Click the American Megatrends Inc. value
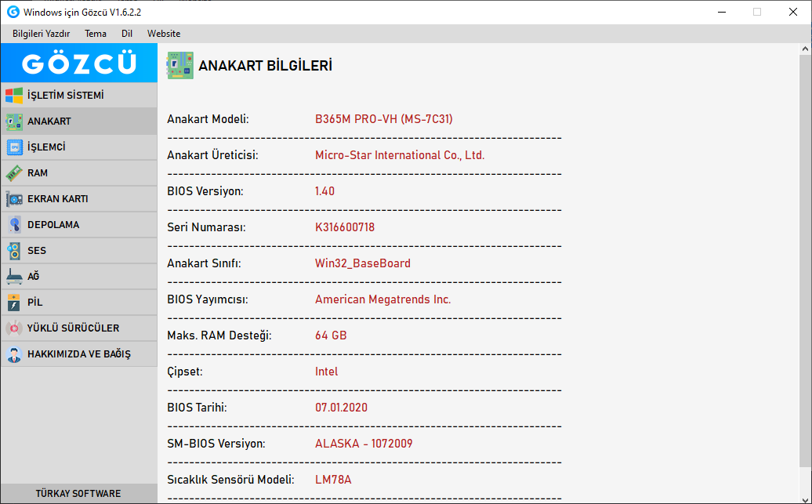812x504 pixels. click(382, 299)
